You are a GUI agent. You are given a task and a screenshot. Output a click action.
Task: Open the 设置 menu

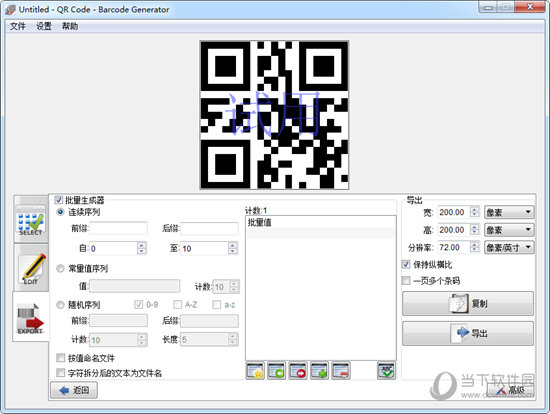pyautogui.click(x=44, y=26)
